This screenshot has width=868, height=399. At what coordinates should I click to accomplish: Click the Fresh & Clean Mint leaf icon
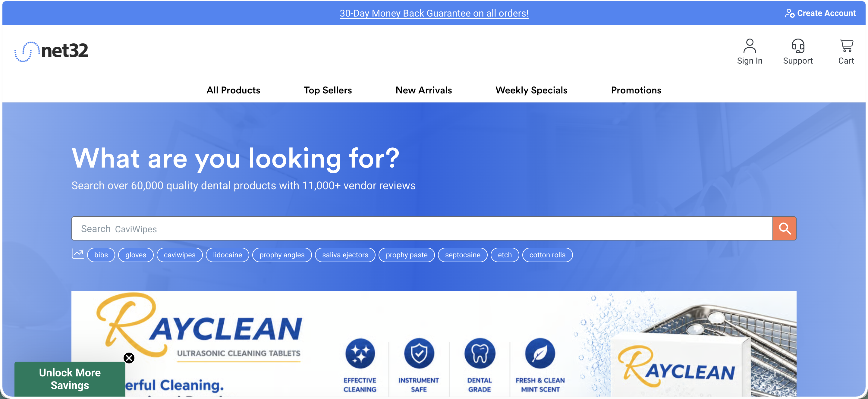coord(540,353)
